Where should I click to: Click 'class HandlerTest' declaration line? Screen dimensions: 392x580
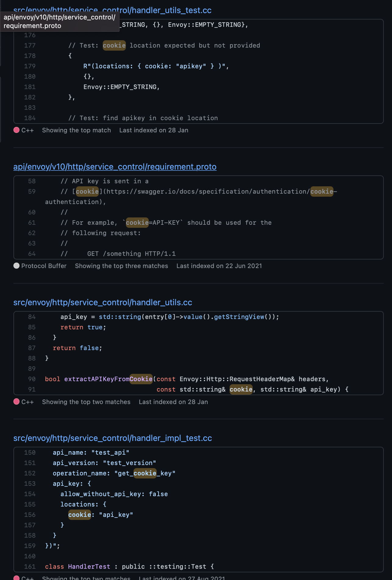(130, 567)
